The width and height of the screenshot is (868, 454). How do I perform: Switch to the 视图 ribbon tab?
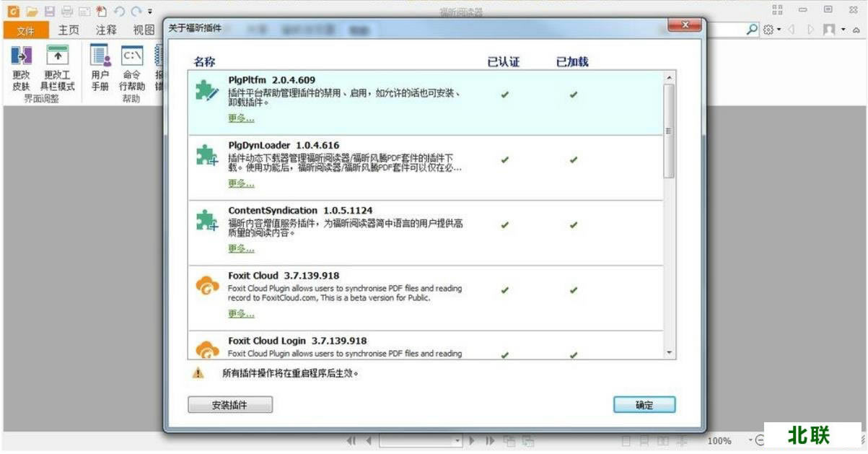tap(146, 31)
